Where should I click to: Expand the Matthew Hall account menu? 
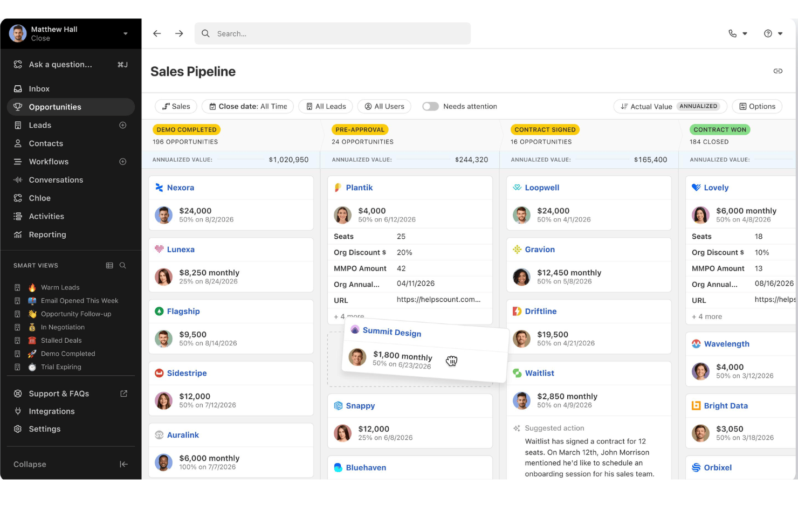click(x=71, y=33)
